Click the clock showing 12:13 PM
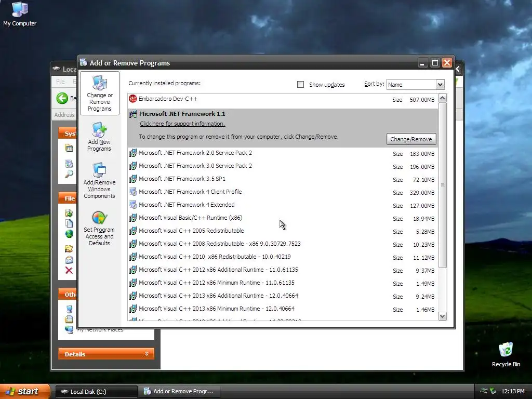The height and width of the screenshot is (399, 532). point(513,391)
